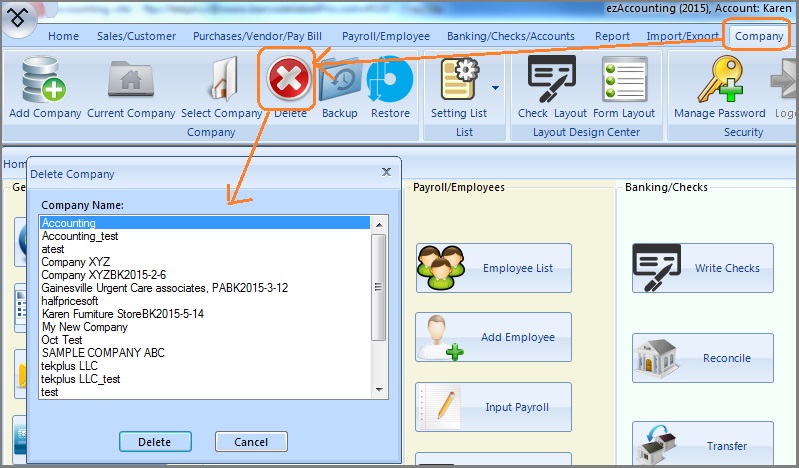Click the Add Company icon
This screenshot has width=799, height=468.
[x=44, y=81]
